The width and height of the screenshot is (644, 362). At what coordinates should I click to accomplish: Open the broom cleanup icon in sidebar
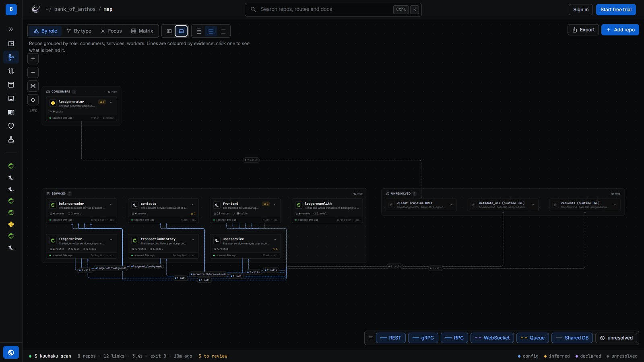point(11,140)
